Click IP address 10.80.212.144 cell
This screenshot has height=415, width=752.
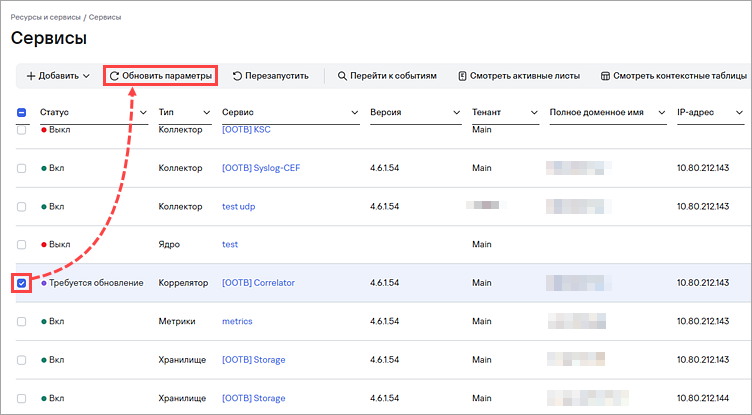pyautogui.click(x=703, y=398)
